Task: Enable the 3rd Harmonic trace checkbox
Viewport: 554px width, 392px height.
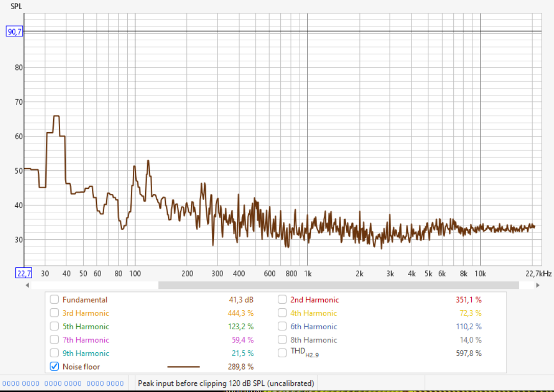Action: (54, 313)
